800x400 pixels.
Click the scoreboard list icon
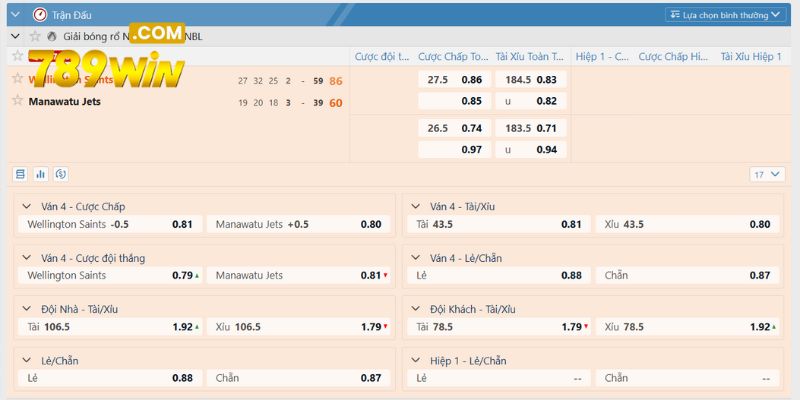point(20,174)
